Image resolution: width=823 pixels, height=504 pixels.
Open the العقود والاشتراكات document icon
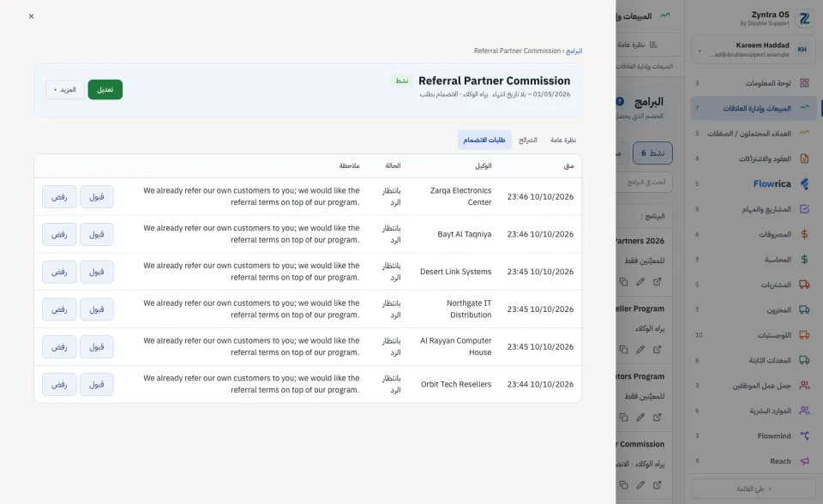[x=804, y=159]
